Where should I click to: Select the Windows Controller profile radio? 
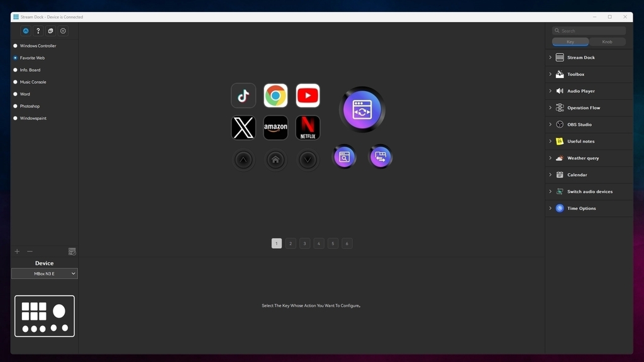[x=16, y=46]
